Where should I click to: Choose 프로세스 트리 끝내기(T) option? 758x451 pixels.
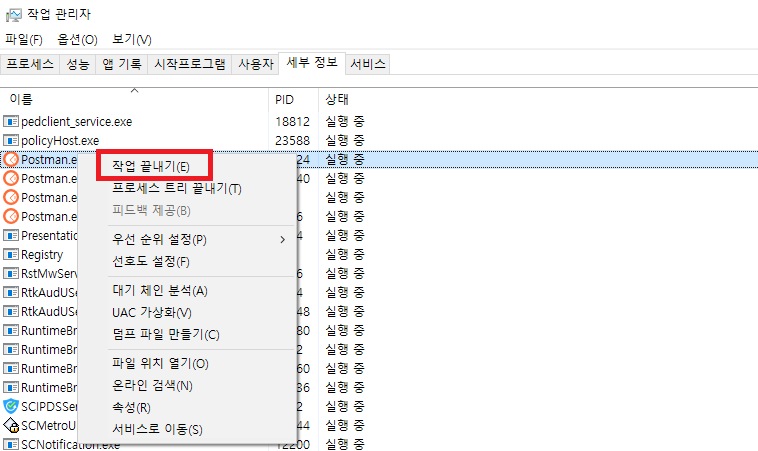pos(176,188)
